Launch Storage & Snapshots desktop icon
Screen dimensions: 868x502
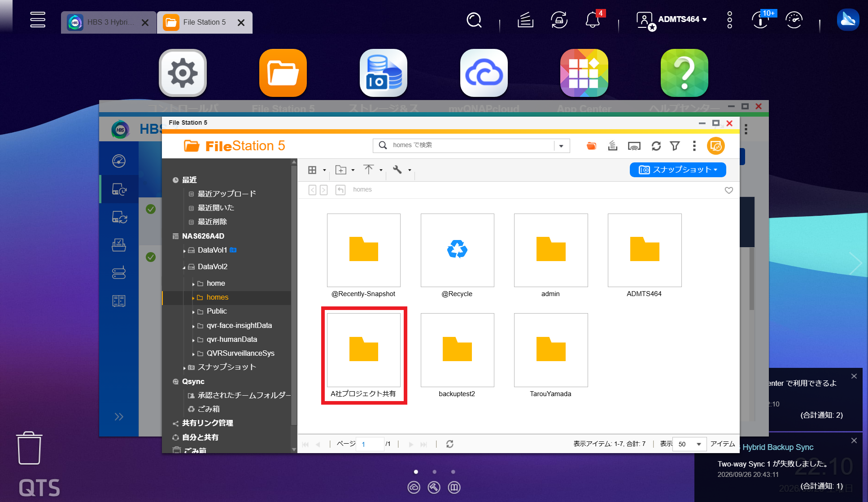pyautogui.click(x=384, y=73)
